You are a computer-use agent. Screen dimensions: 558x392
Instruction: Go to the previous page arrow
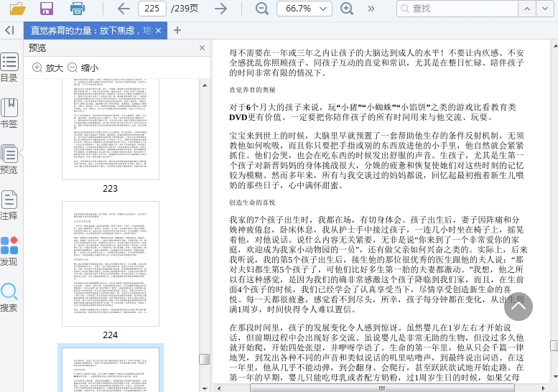[x=124, y=9]
